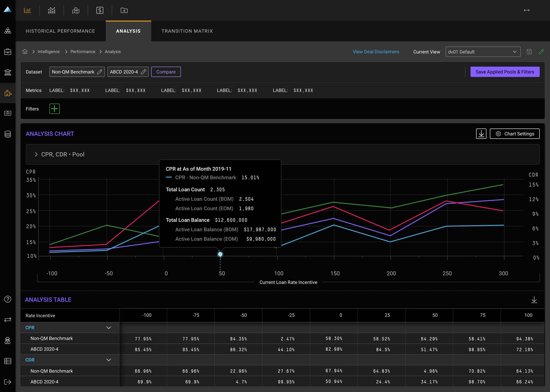Screen dimensions: 550x392
Task: Open Chart Settings
Action: click(x=515, y=134)
